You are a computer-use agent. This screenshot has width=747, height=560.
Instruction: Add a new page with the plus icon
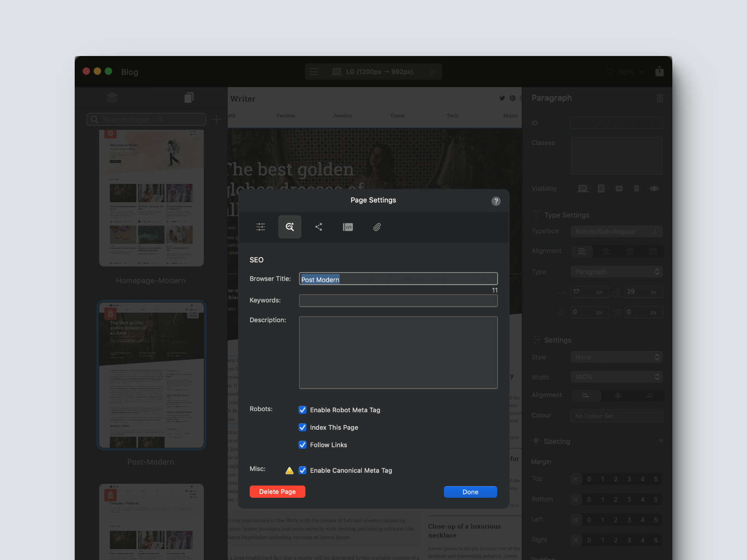(x=217, y=119)
